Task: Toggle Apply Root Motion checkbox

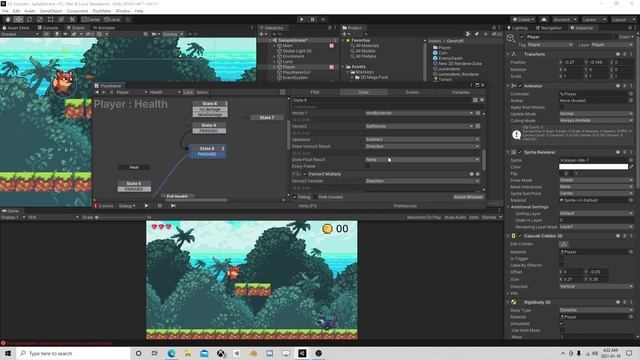Action: pyautogui.click(x=562, y=107)
